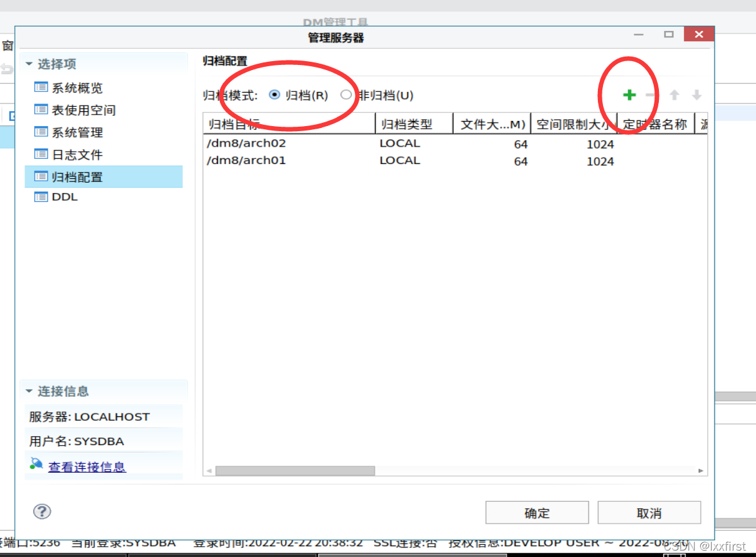This screenshot has width=756, height=557.
Task: Select /dm8/arch02 archive row
Action: tap(455, 143)
